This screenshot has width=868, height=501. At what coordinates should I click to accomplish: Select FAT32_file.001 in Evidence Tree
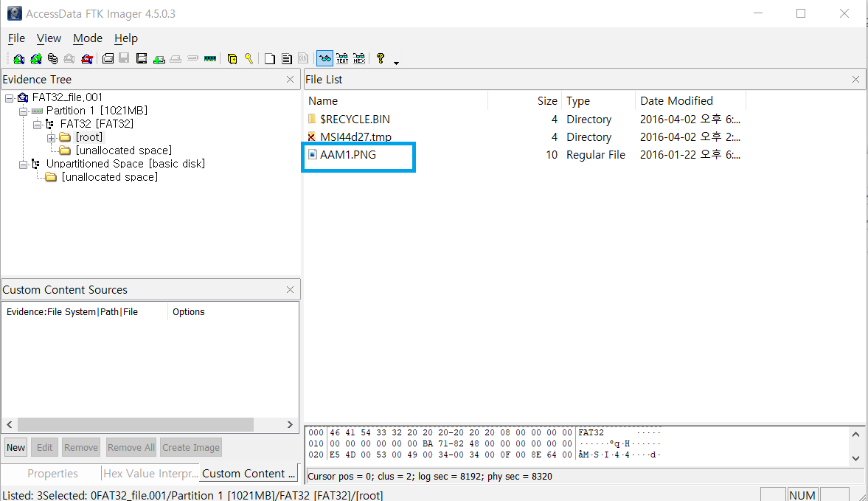coord(67,97)
